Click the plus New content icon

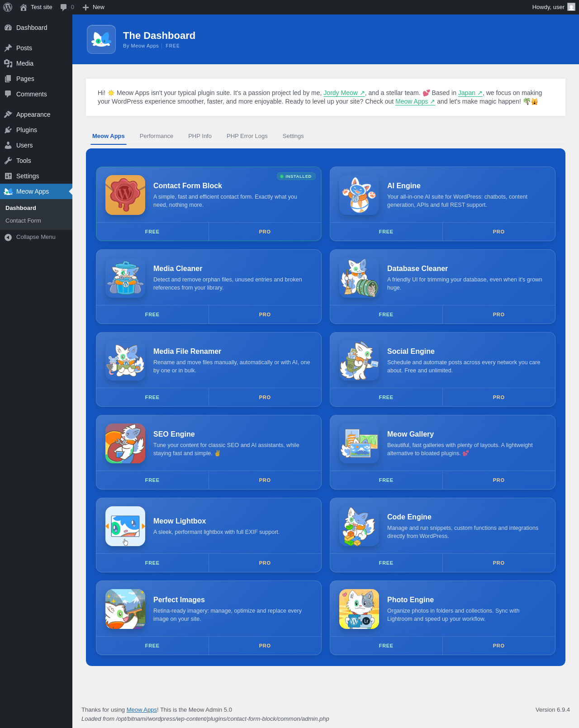pyautogui.click(x=85, y=7)
